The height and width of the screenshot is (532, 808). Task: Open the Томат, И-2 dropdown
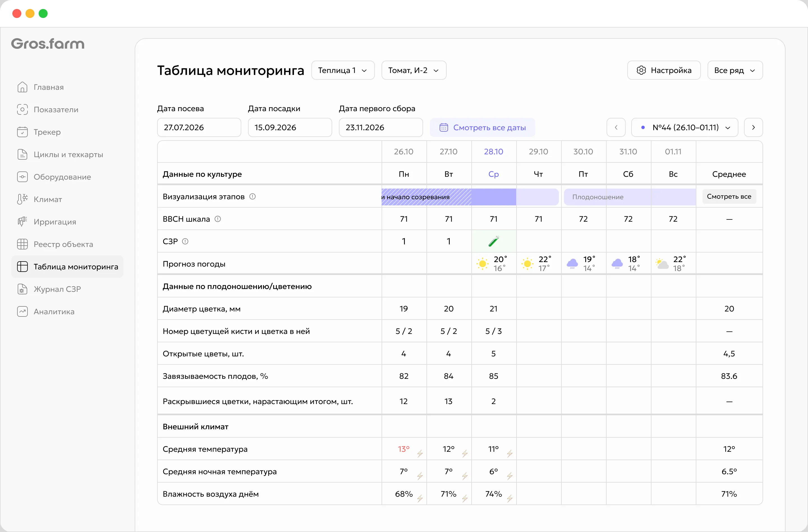pos(414,70)
